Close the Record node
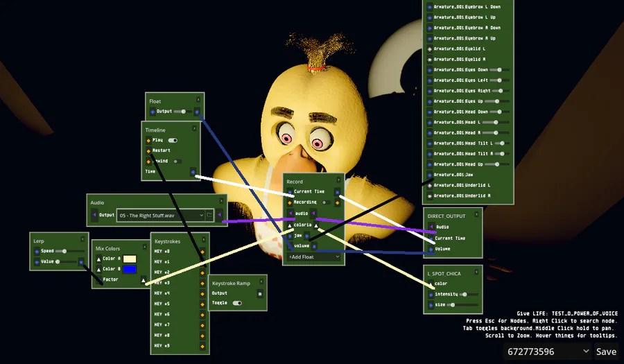The image size is (624, 364). pos(338,180)
